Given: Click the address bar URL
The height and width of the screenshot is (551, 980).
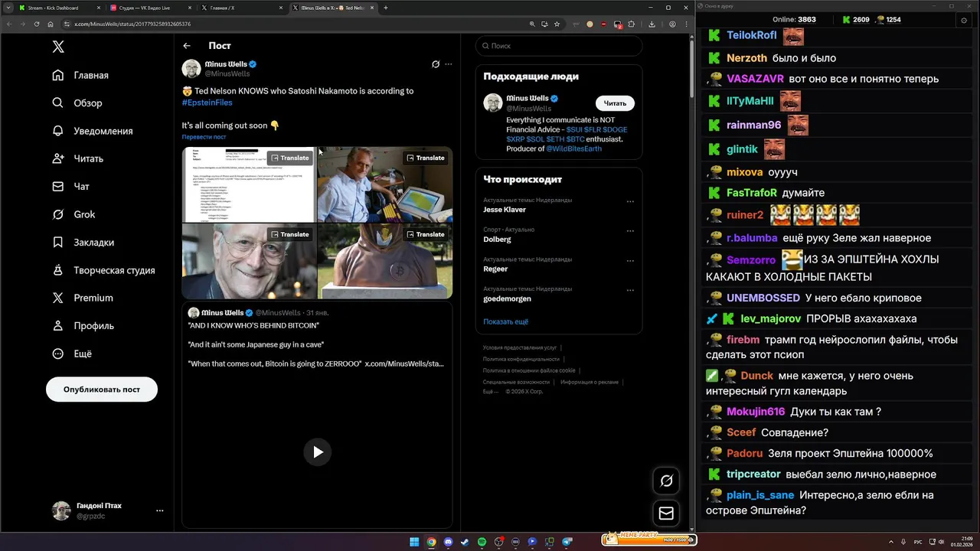Looking at the screenshot, I should tap(132, 24).
